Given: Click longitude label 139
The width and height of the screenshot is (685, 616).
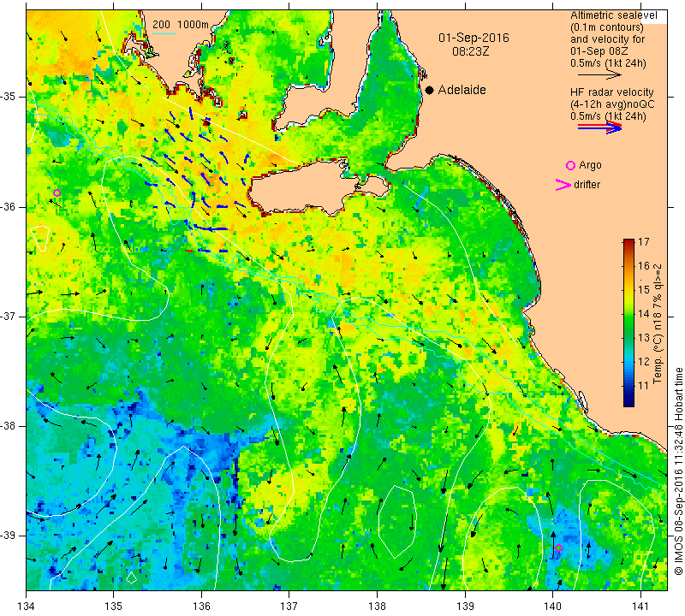Looking at the screenshot, I should 465,607.
